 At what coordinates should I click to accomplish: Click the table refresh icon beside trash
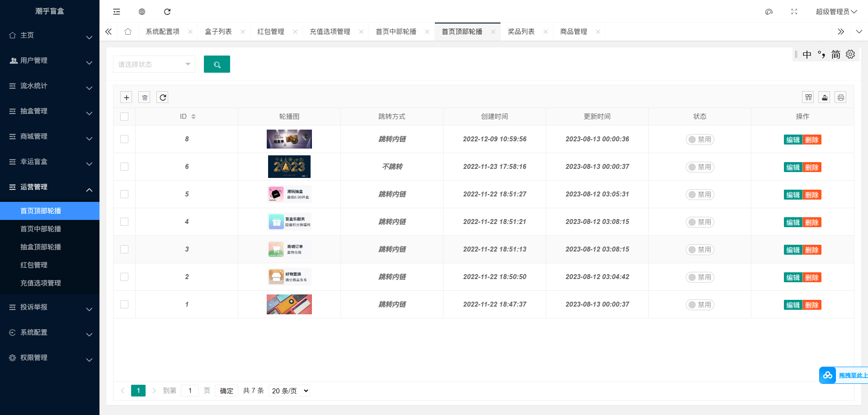(163, 98)
